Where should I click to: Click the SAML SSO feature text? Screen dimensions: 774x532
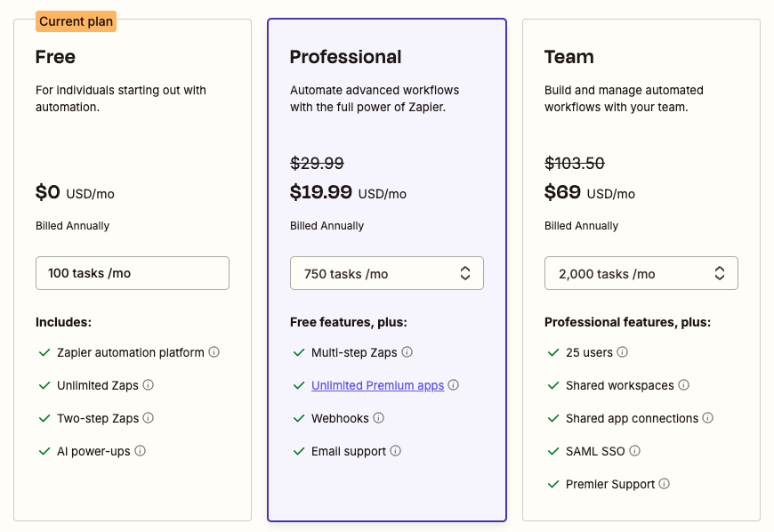(x=595, y=452)
